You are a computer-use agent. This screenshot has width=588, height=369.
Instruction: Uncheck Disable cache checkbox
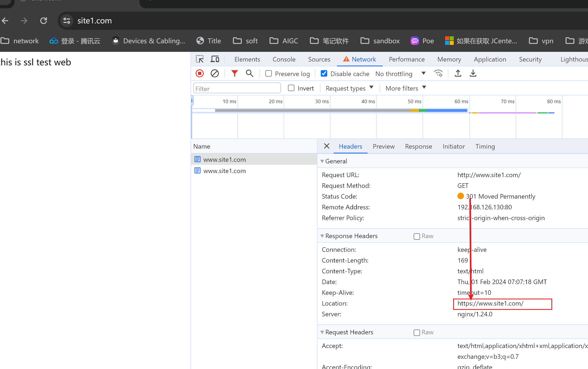click(324, 74)
